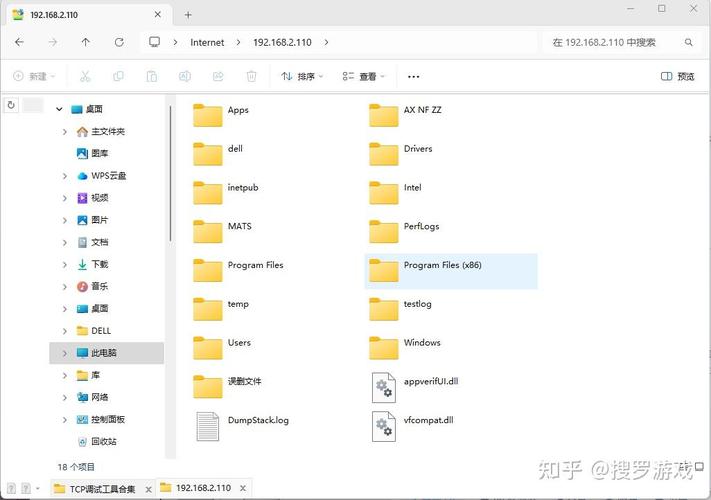The image size is (711, 500).
Task: Click the Paste clipboard icon
Action: click(x=151, y=76)
